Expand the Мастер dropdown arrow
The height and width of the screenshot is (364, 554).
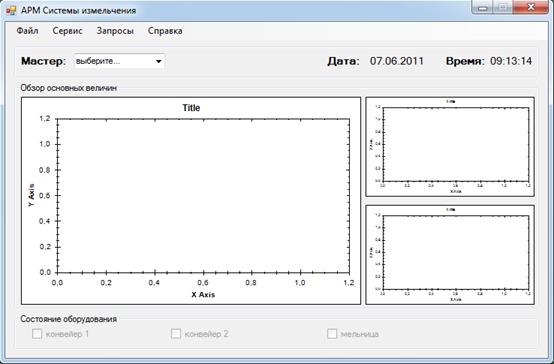159,61
